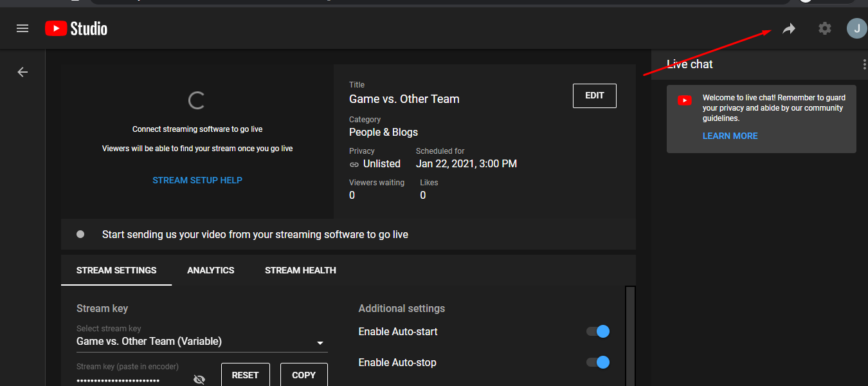Open the account avatar menu

[856, 28]
